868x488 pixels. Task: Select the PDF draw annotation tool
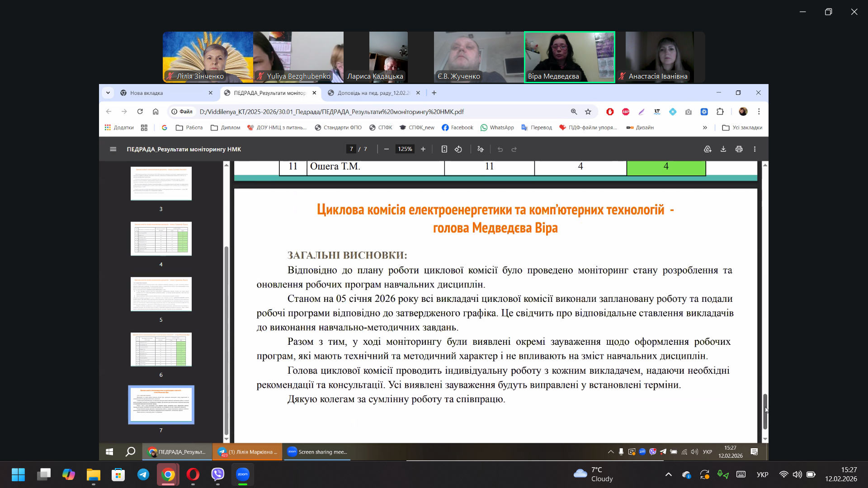(481, 149)
